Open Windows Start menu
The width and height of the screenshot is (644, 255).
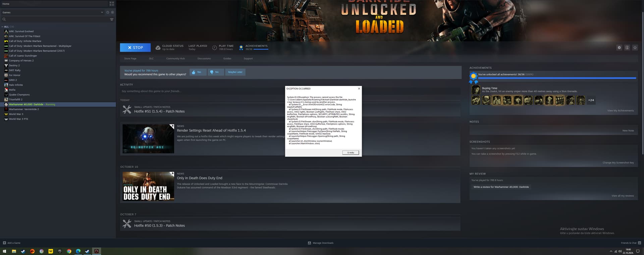(5, 251)
